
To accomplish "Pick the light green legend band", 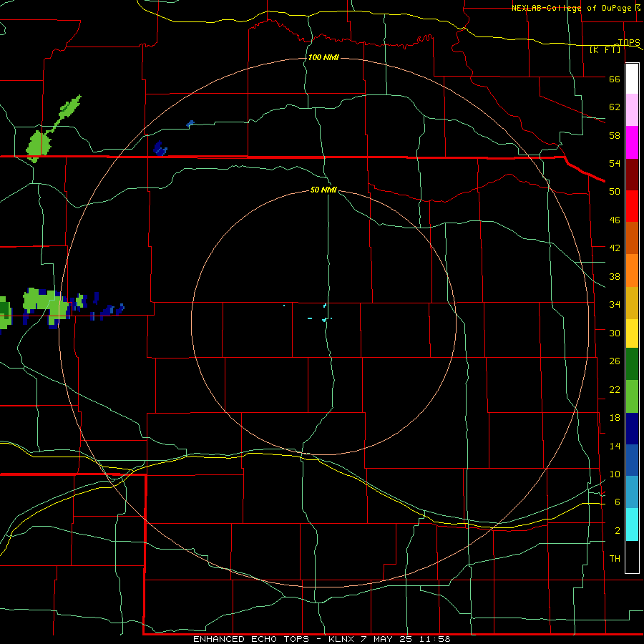I will pyautogui.click(x=632, y=396).
